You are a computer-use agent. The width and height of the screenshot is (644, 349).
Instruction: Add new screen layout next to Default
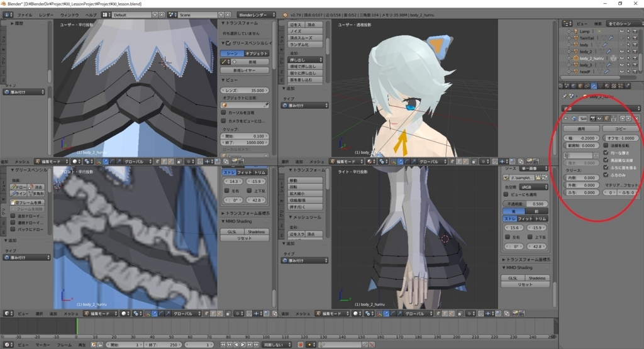click(155, 15)
